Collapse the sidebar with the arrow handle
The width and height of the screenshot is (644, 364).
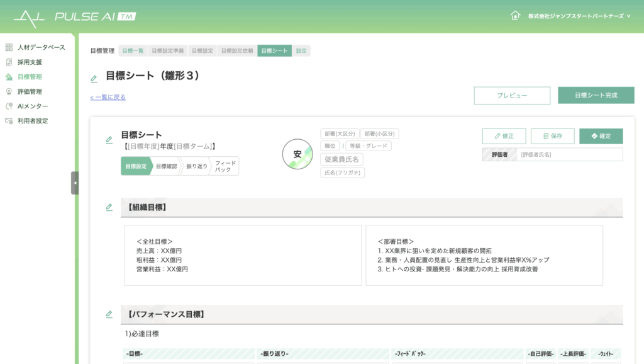click(x=75, y=183)
